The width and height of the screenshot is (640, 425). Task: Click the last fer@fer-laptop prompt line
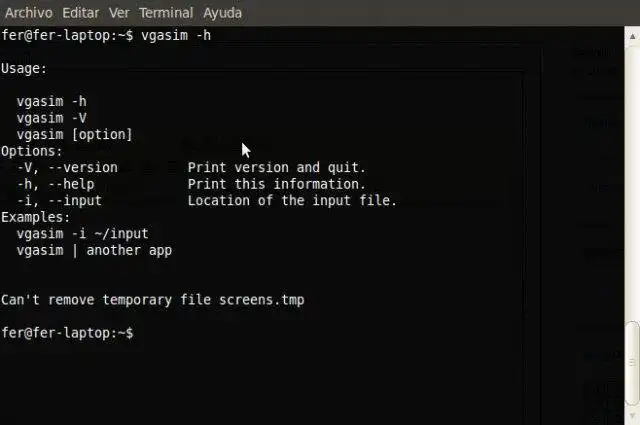coord(66,332)
